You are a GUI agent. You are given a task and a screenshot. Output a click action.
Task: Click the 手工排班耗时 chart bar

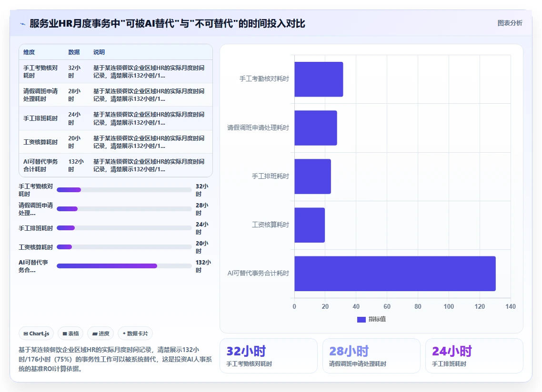click(312, 176)
